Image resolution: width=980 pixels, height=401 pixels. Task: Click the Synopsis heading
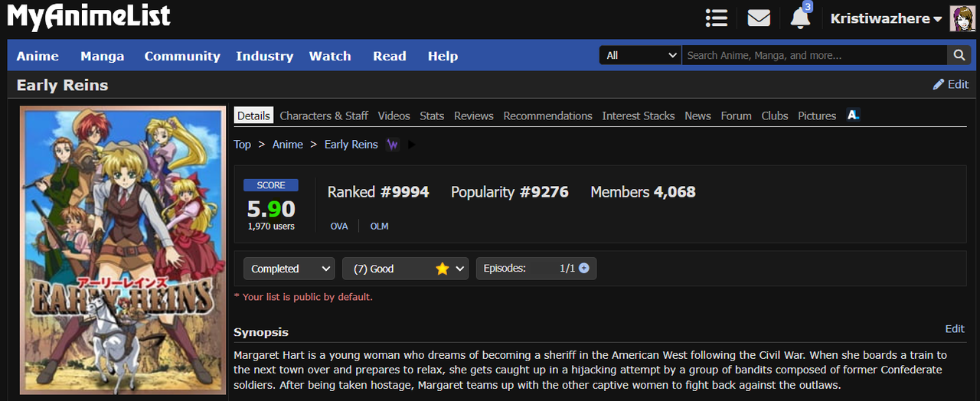[x=261, y=332]
